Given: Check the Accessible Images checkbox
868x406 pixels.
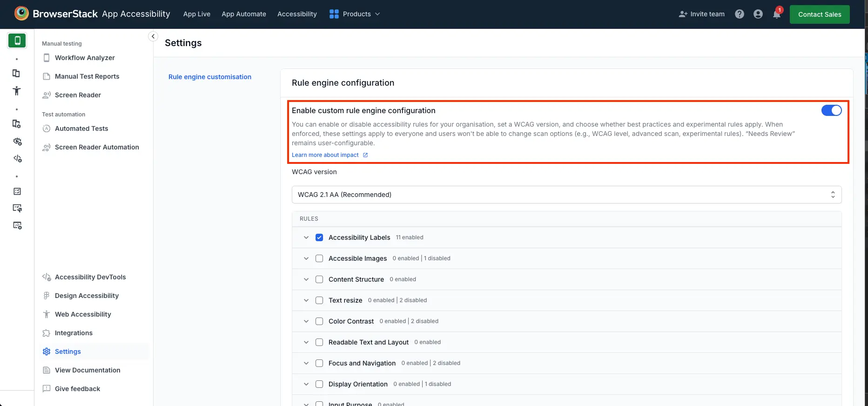Looking at the screenshot, I should click(319, 258).
